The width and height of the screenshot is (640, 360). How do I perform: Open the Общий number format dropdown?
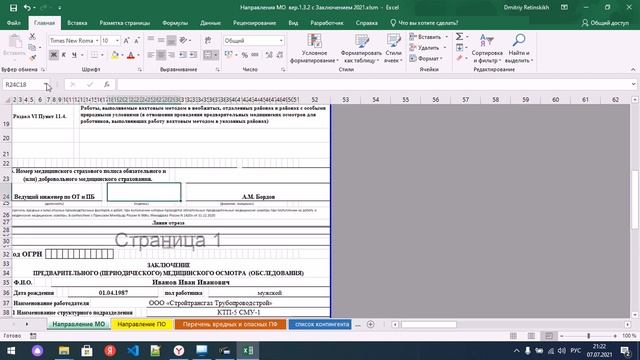pos(281,40)
